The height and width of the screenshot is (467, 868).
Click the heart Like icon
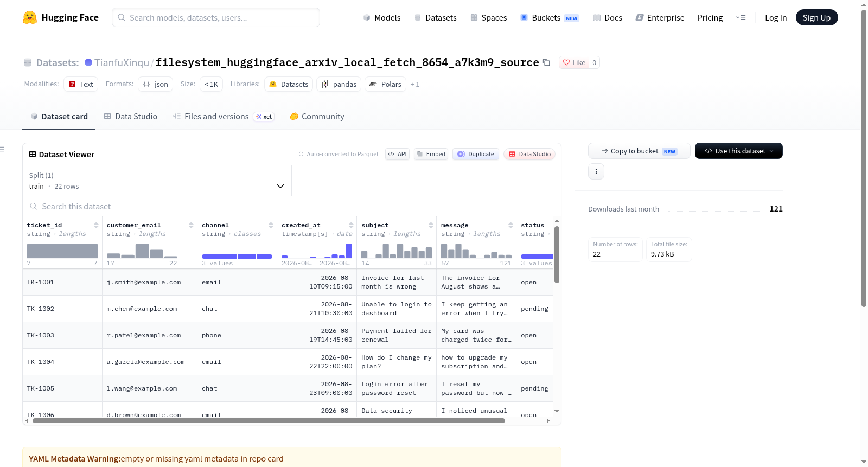point(566,62)
